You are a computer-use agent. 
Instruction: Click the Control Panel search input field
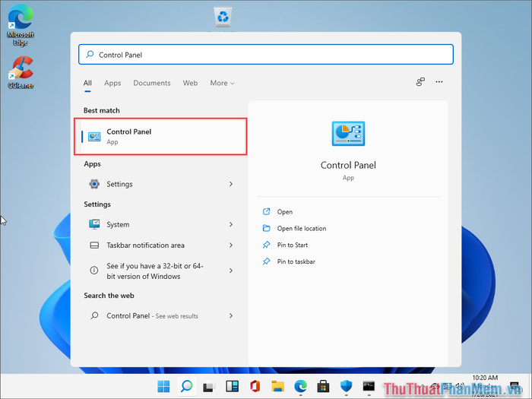[x=266, y=54]
